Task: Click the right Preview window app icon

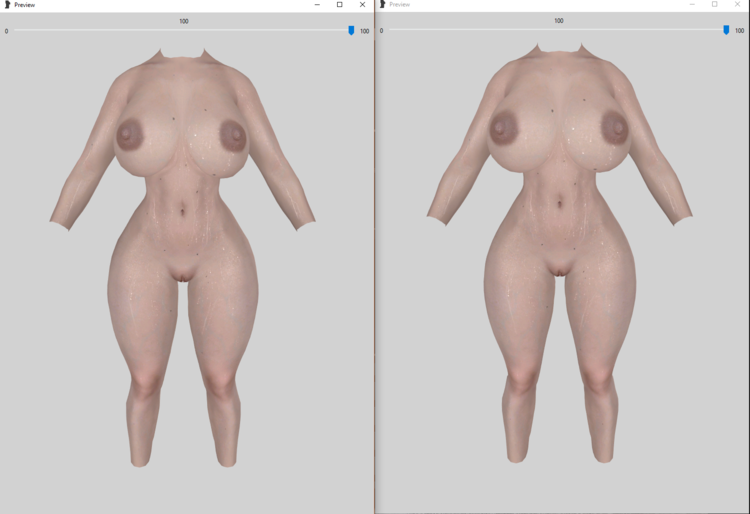Action: (382, 4)
